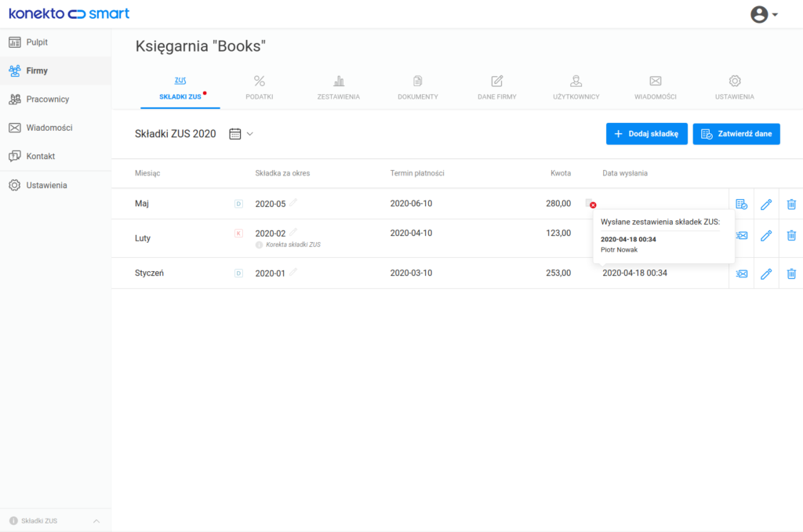Viewport: 803px width, 532px height.
Task: Click the 2020-03-10 payment deadline
Action: pos(411,273)
